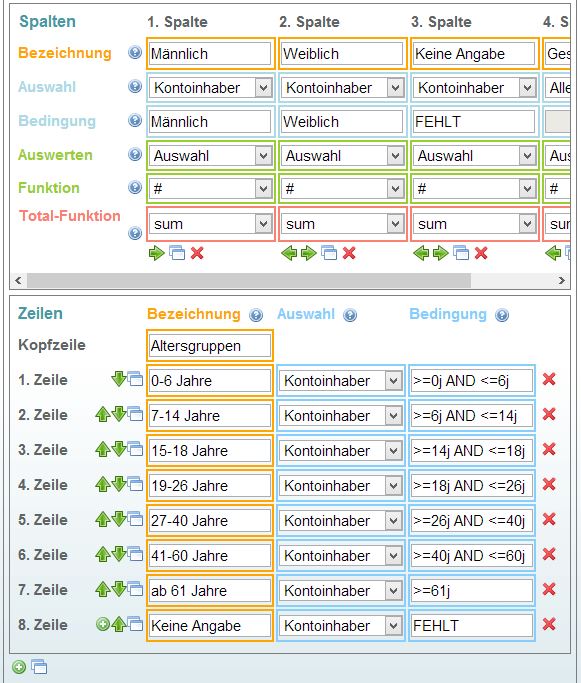Viewport: 581px width, 683px height.
Task: Click the 0-6 Jahre name field
Action: [210, 381]
